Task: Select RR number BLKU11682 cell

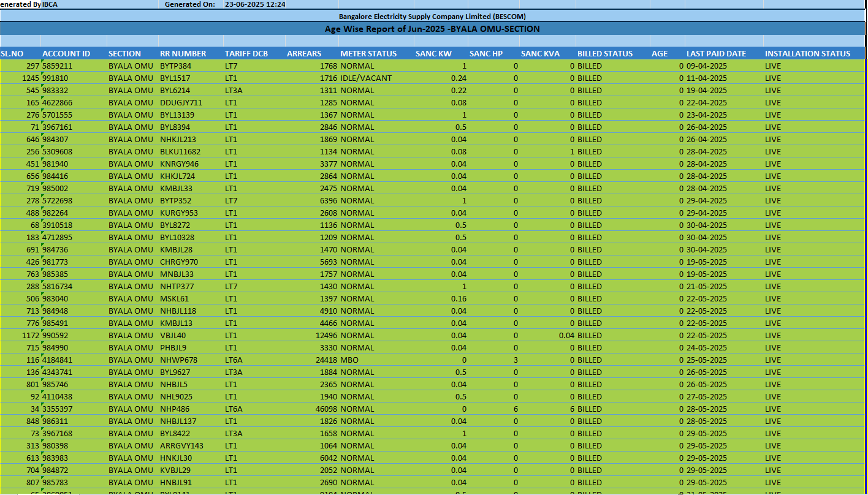Action: tap(191, 151)
